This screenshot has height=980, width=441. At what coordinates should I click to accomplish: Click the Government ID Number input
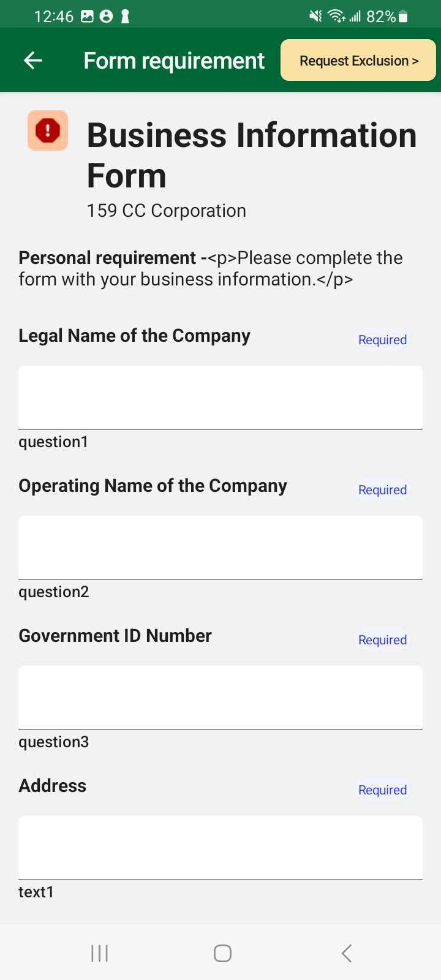pos(221,698)
